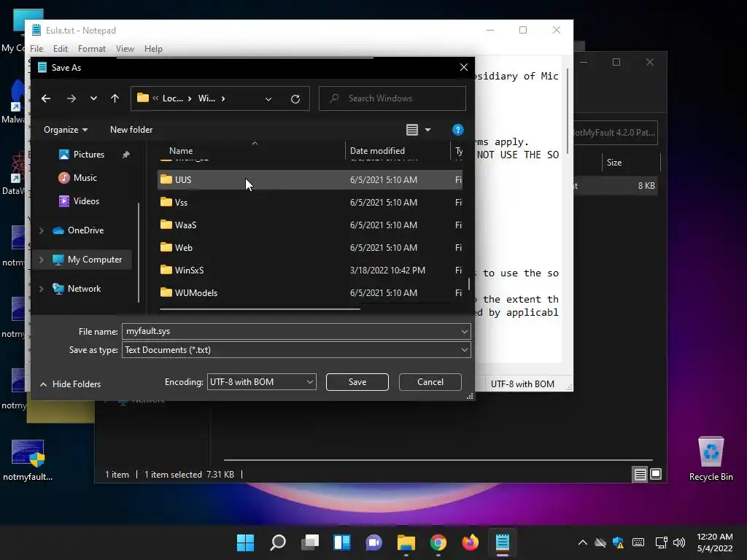Select the Web folder
The width and height of the screenshot is (747, 560).
pyautogui.click(x=309, y=248)
